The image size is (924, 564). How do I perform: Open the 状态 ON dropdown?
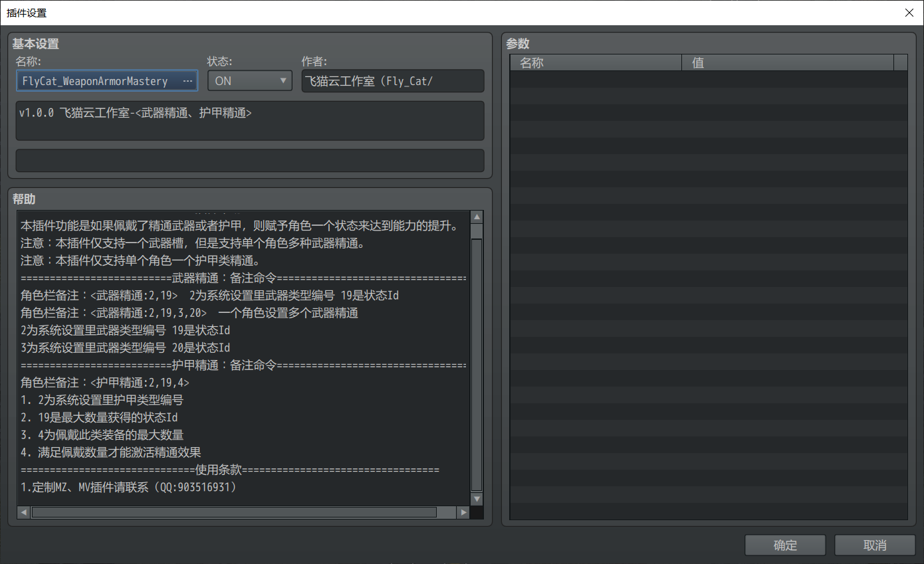pos(250,81)
